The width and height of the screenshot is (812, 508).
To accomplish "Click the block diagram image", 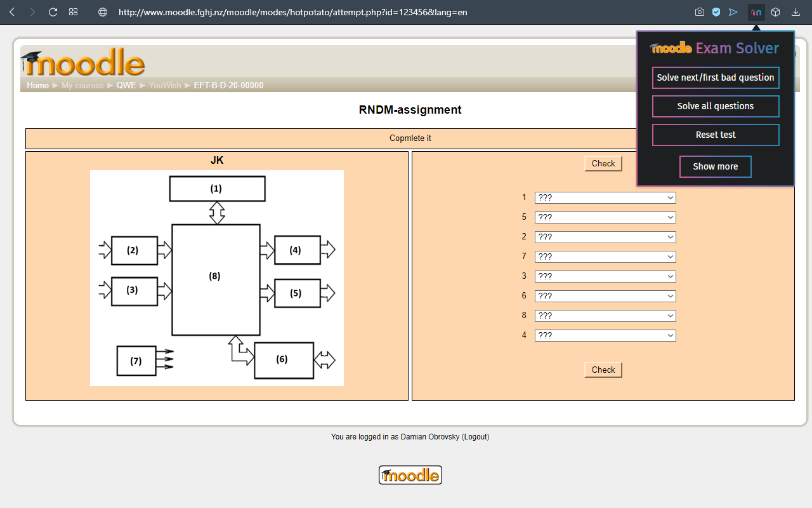I will (x=217, y=278).
